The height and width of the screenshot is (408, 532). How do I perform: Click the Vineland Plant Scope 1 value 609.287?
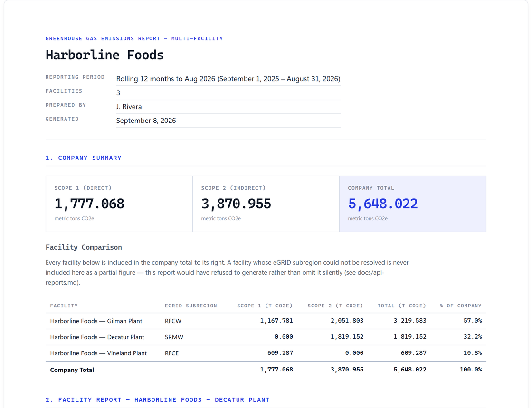(280, 353)
